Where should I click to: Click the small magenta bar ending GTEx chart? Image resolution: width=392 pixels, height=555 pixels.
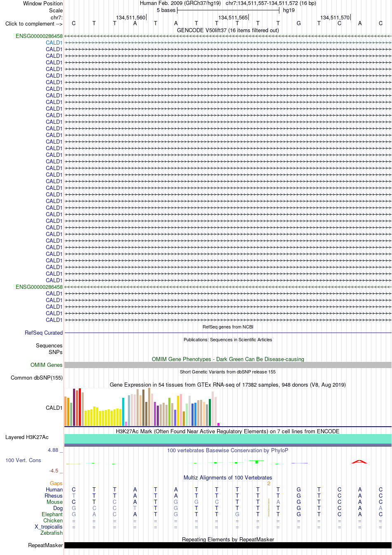point(219,424)
